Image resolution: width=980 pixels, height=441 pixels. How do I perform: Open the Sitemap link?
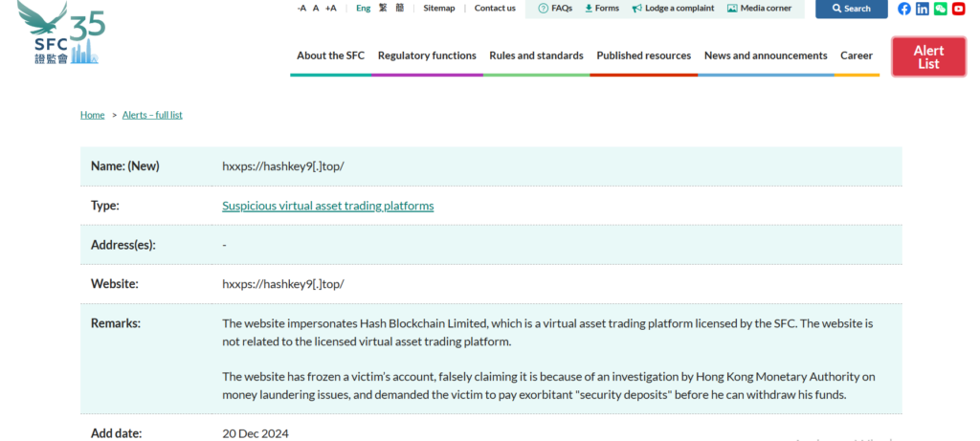pos(438,8)
